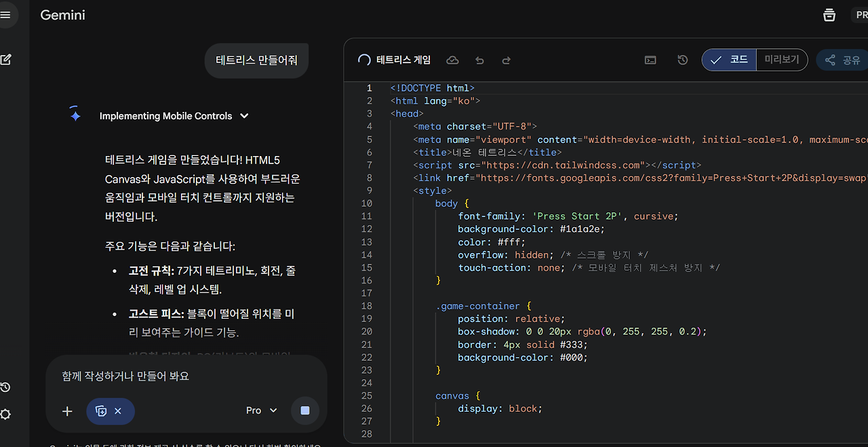The height and width of the screenshot is (447, 868).
Task: Click the 공유 share button
Action: tap(843, 60)
